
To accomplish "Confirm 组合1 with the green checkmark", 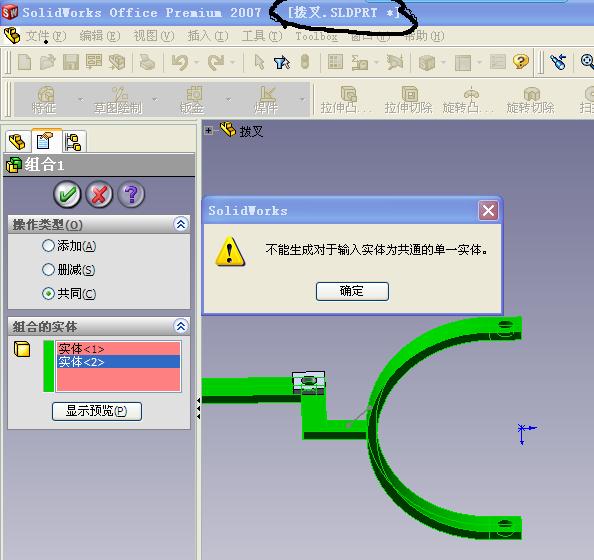I will [x=67, y=194].
